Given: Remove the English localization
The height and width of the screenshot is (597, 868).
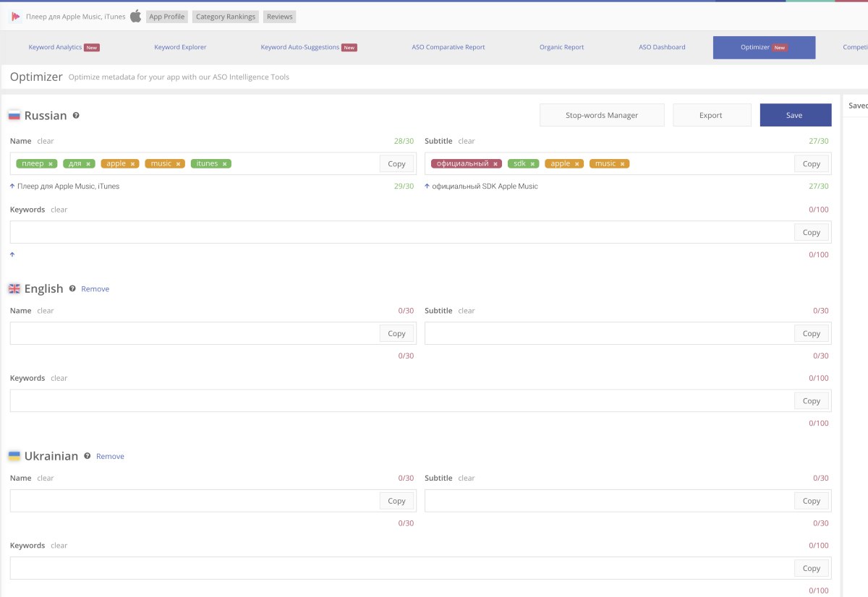Looking at the screenshot, I should tap(95, 289).
